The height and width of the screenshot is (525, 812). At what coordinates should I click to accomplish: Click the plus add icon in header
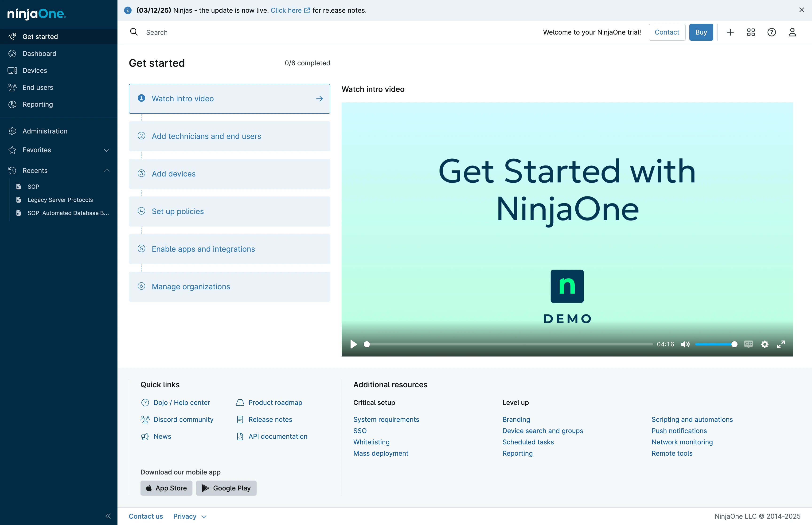coord(730,32)
